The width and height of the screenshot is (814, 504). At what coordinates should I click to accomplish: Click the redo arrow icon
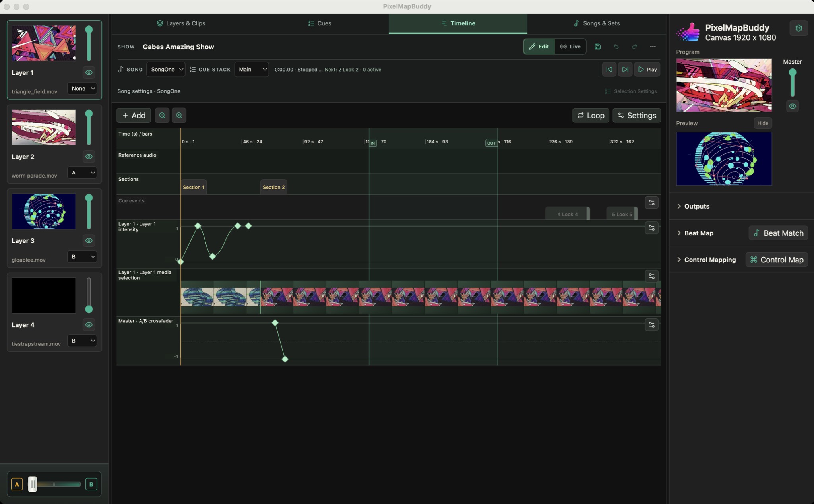click(x=634, y=47)
